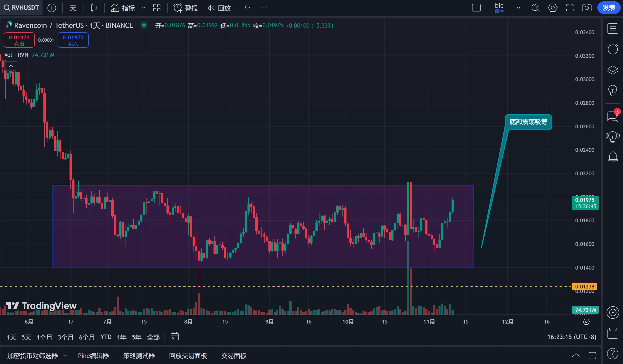
Task: Expand the crypto pair screener dropdown
Action: pos(65,356)
